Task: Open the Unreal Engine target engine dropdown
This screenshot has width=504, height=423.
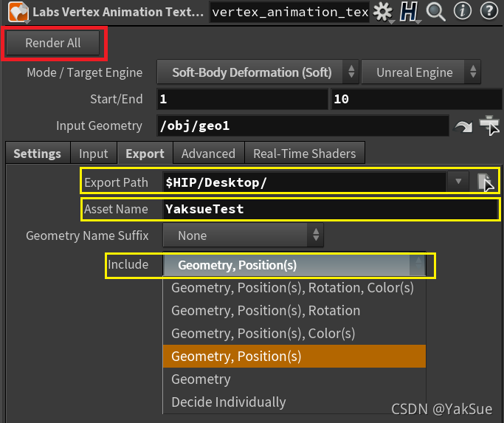Action: [421, 72]
